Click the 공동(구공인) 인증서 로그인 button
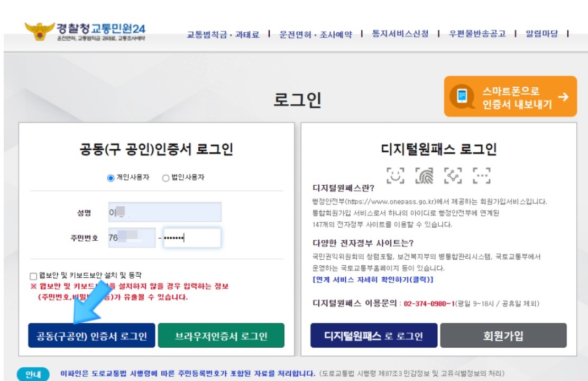 click(x=91, y=335)
